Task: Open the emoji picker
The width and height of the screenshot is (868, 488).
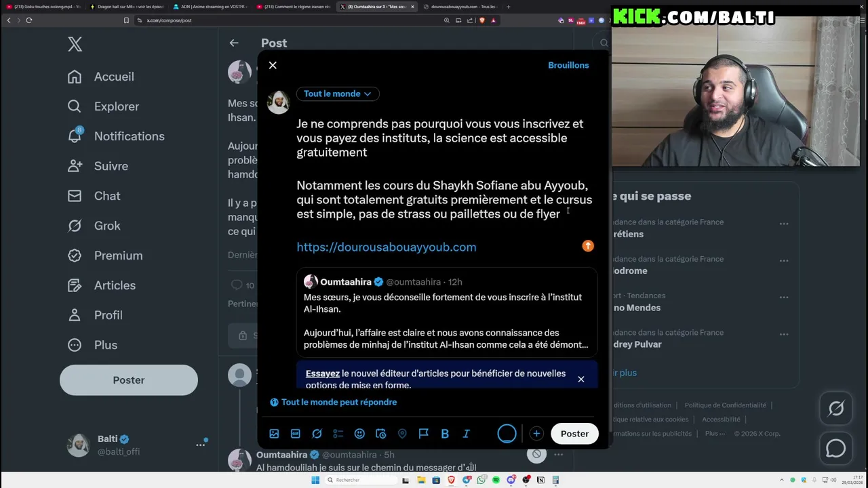Action: [359, 434]
